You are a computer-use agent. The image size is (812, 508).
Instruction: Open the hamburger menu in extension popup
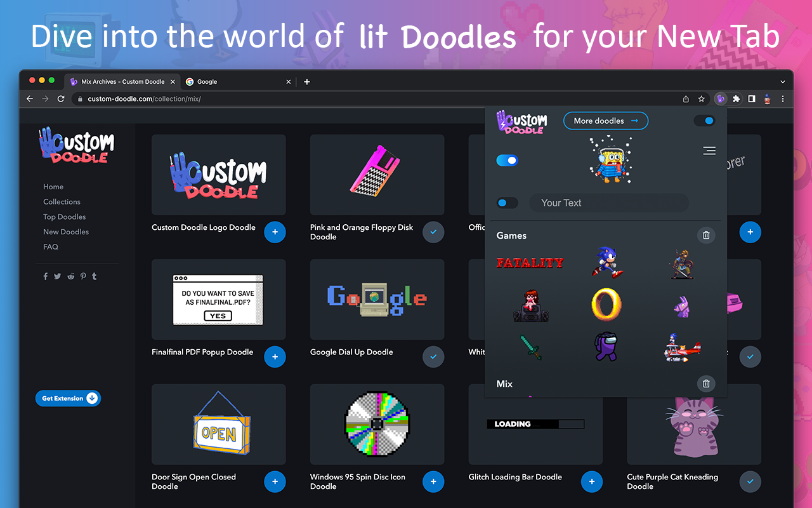(x=709, y=150)
